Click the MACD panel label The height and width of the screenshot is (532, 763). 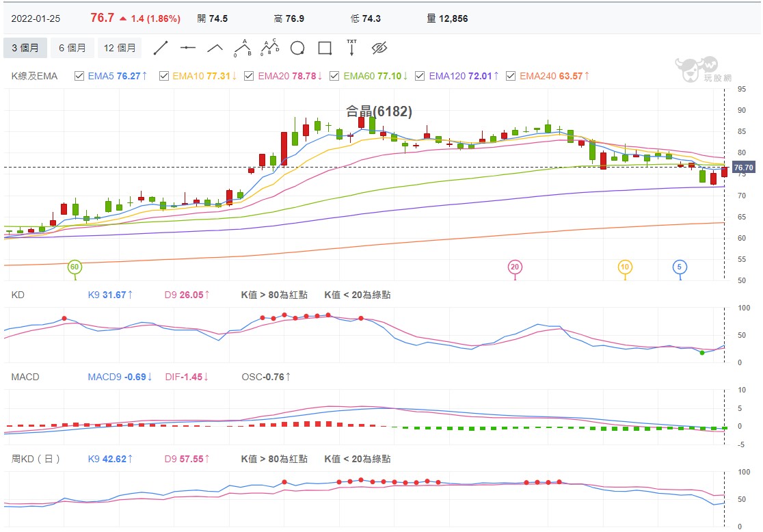tap(25, 377)
